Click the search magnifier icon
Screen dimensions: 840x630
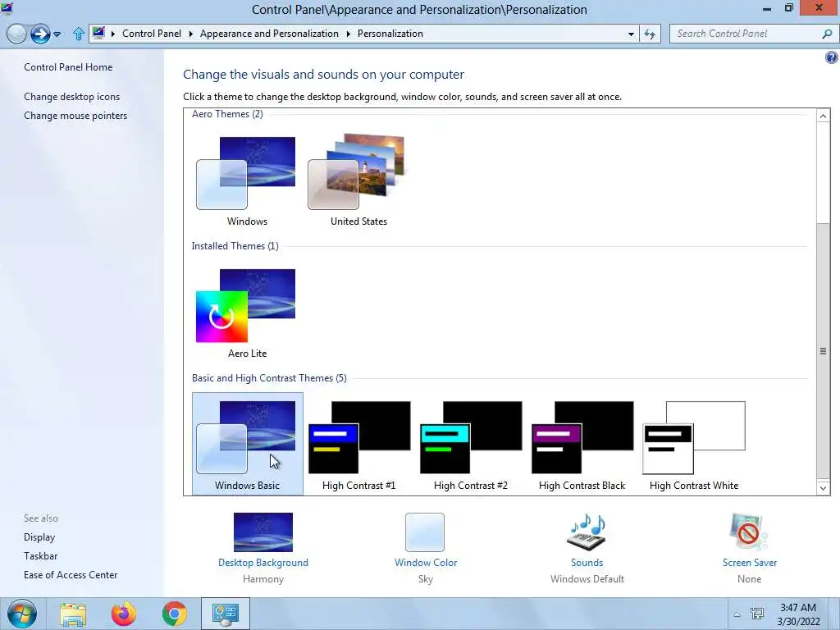click(x=827, y=34)
